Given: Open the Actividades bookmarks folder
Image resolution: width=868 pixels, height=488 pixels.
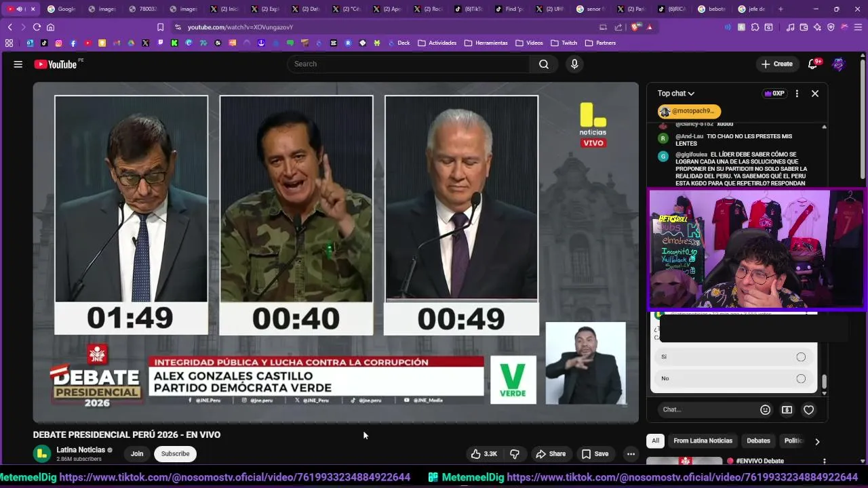Looking at the screenshot, I should [x=437, y=43].
